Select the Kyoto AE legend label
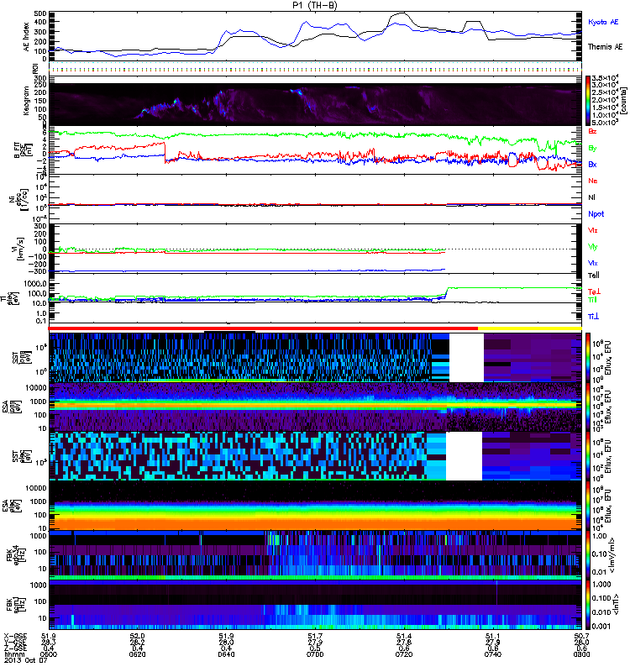 click(603, 22)
